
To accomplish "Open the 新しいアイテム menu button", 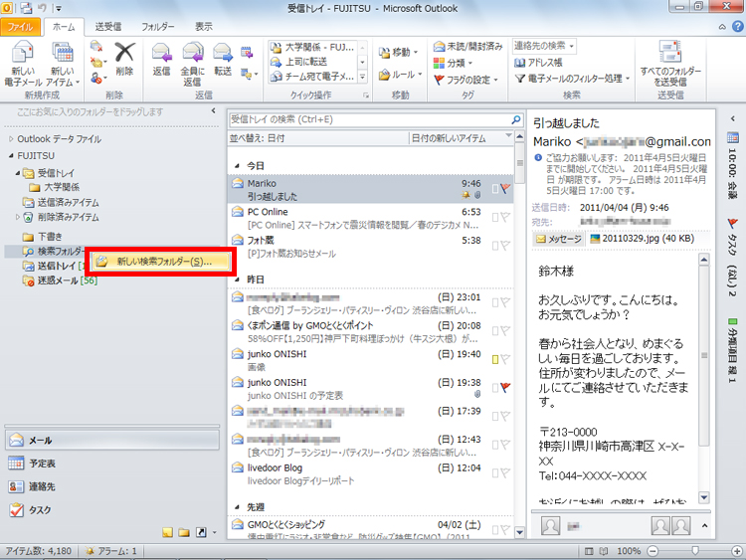I will (63, 65).
